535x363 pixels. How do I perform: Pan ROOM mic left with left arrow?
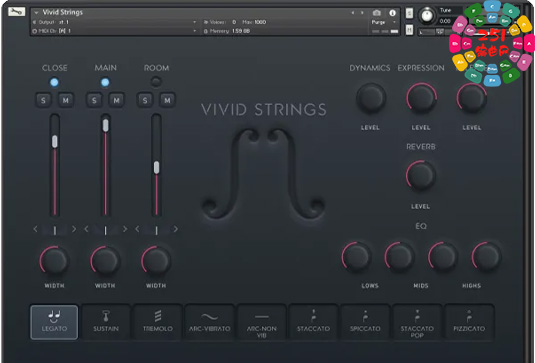(x=137, y=229)
